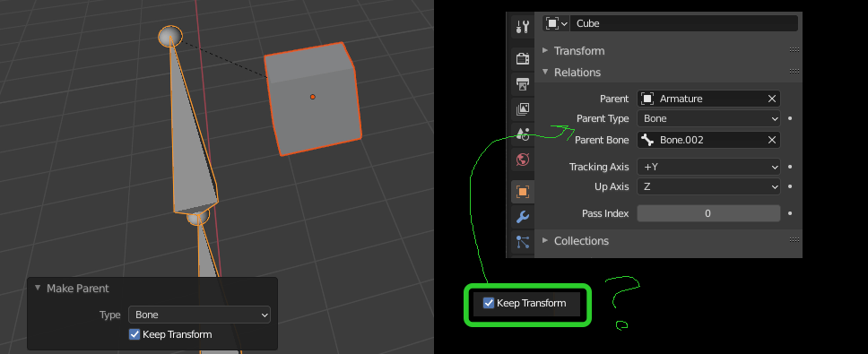Viewport: 868px width, 354px height.
Task: Click the object data-block icon beside Cube
Action: coord(551,23)
